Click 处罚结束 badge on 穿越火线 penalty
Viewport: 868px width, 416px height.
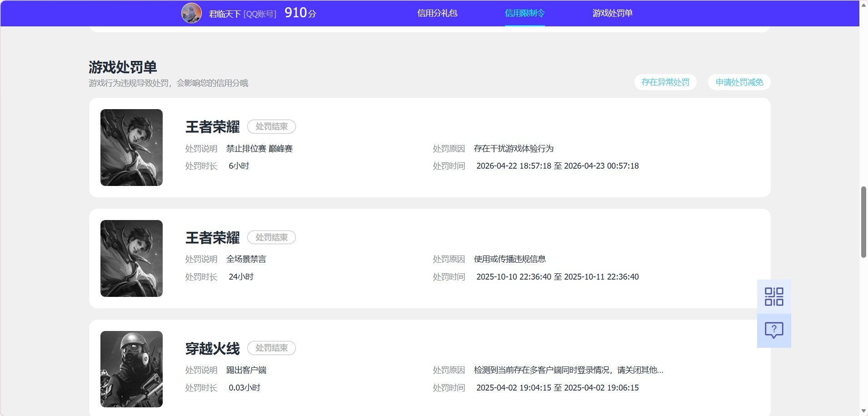271,348
